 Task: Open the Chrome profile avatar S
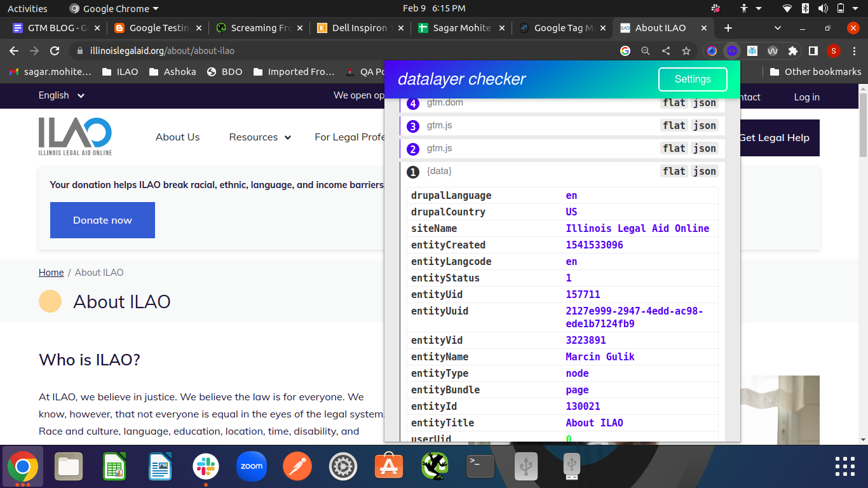pyautogui.click(x=834, y=51)
